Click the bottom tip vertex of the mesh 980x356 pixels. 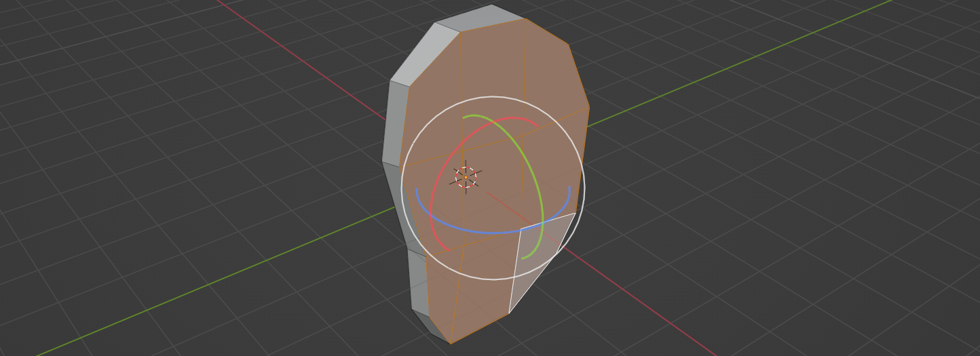[451, 343]
